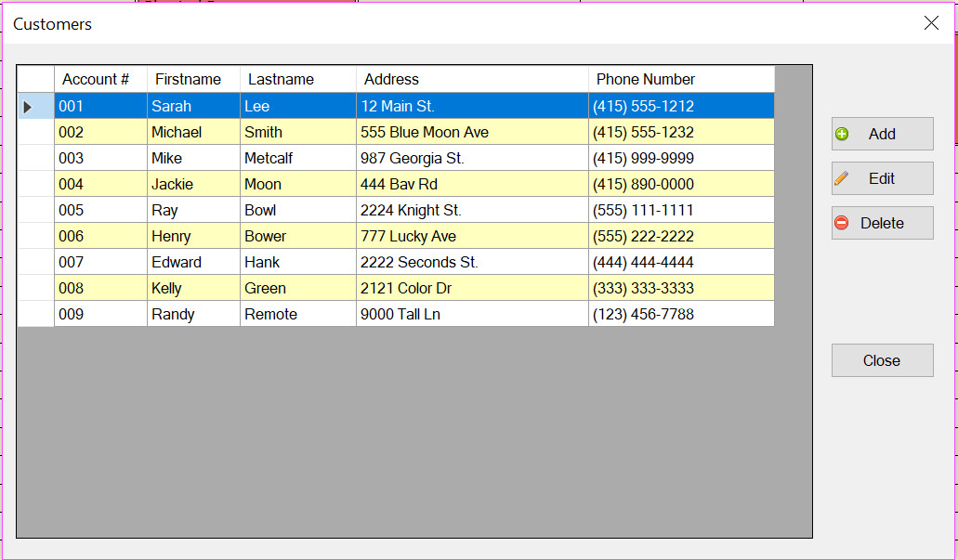
Task: Select account cell 001
Action: 100,106
